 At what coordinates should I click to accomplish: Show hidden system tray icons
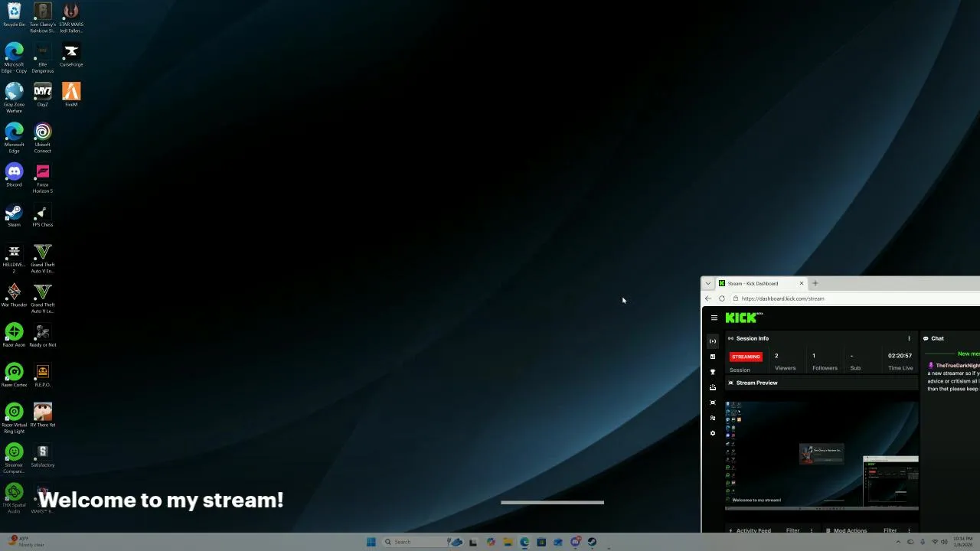tap(898, 542)
